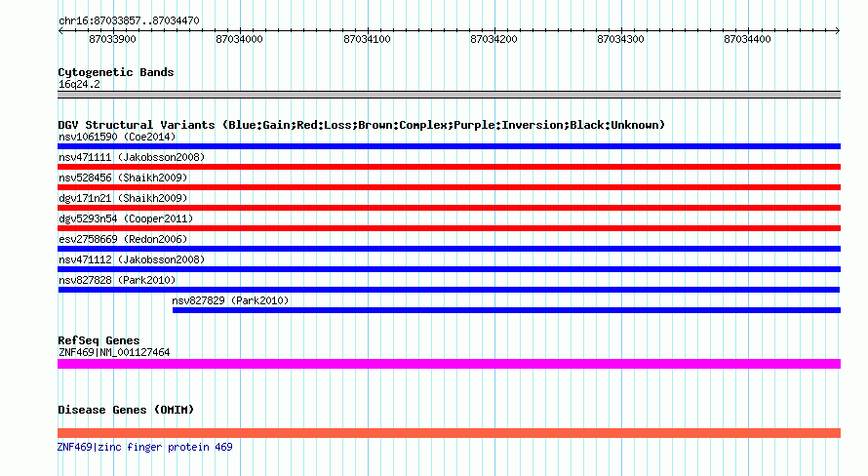This screenshot has width=868, height=476.
Task: Select the nsv471111 (Jakobsson2008) label
Action: coord(132,157)
